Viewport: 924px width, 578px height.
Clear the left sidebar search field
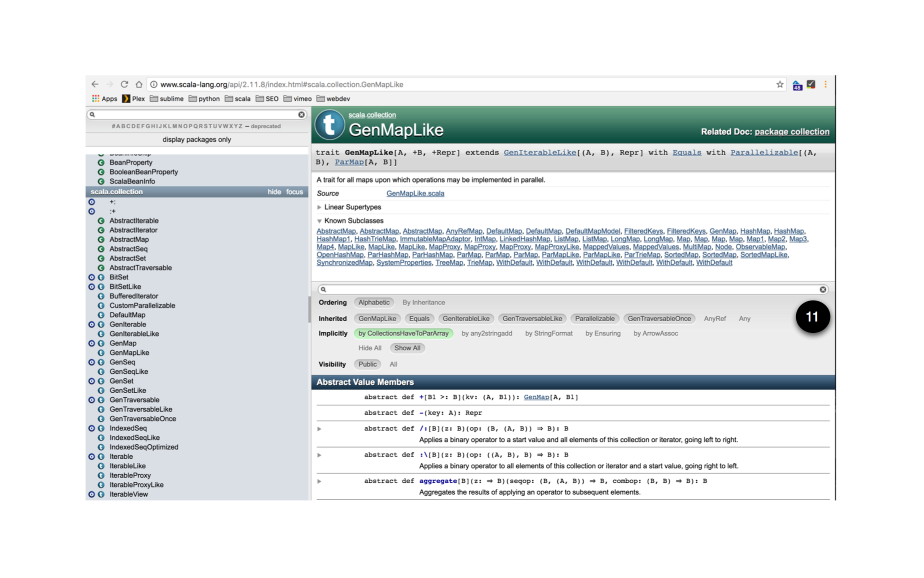pos(301,115)
